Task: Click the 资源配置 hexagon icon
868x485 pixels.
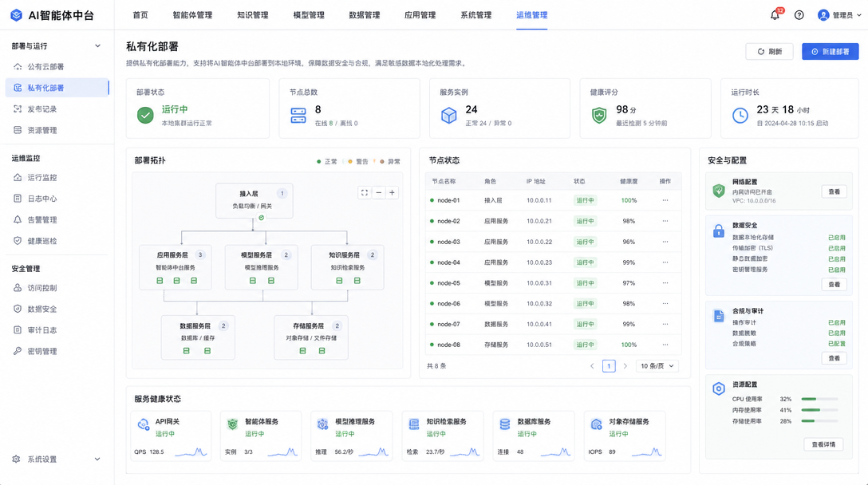Action: click(719, 388)
